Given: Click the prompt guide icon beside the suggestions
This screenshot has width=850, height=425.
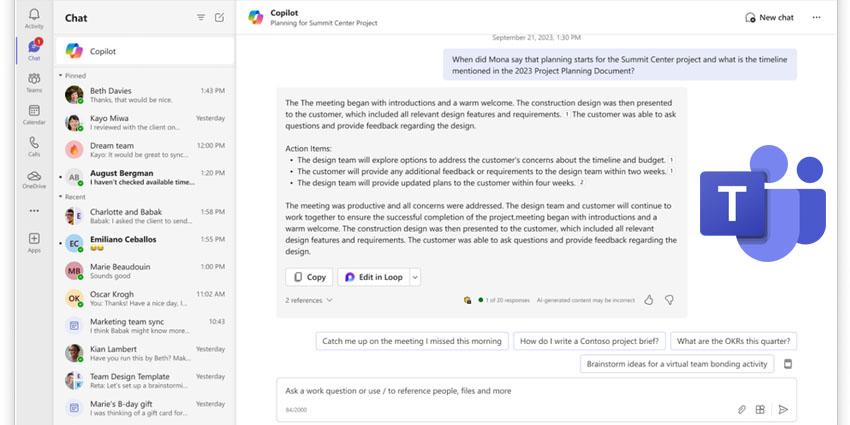Looking at the screenshot, I should (788, 364).
